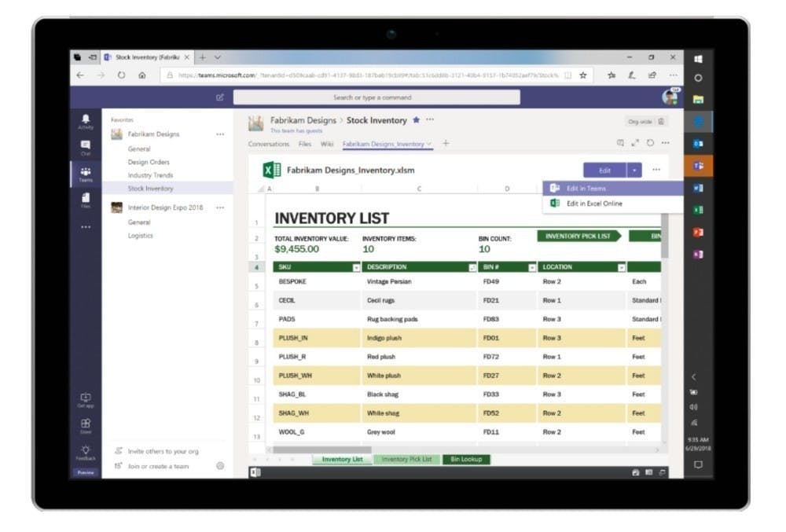
Task: Click the INVENTORY PICK LIST button
Action: tap(578, 236)
